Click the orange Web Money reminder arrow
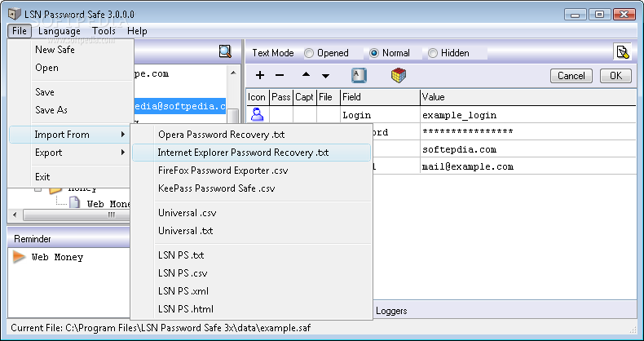The width and height of the screenshot is (644, 341). [x=19, y=257]
